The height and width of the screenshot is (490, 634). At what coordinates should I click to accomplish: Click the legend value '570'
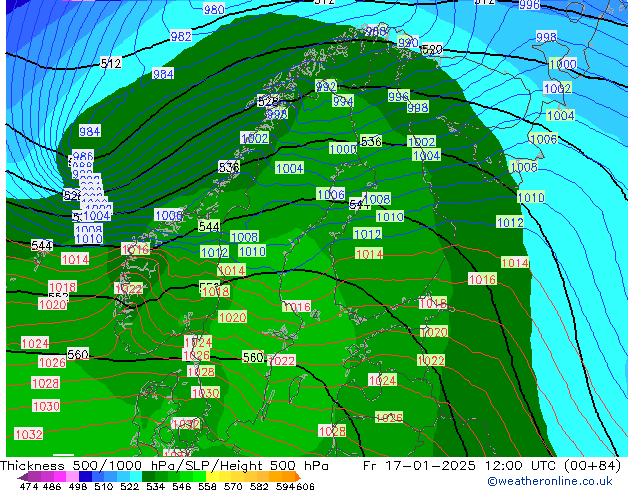click(x=233, y=486)
